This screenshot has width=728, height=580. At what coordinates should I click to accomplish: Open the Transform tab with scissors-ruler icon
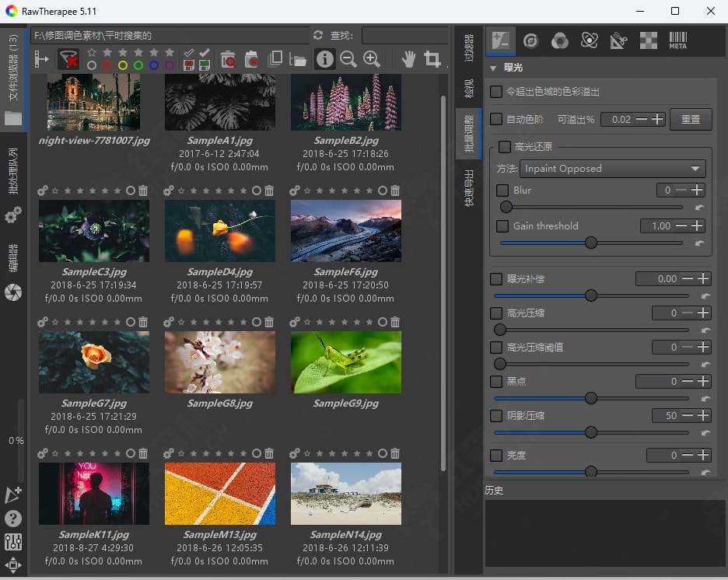point(618,41)
